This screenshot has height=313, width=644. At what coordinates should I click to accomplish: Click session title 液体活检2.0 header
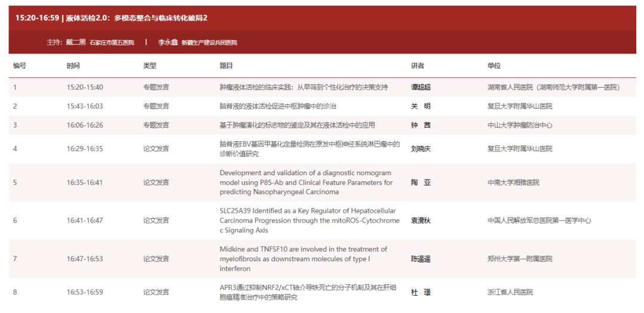112,18
